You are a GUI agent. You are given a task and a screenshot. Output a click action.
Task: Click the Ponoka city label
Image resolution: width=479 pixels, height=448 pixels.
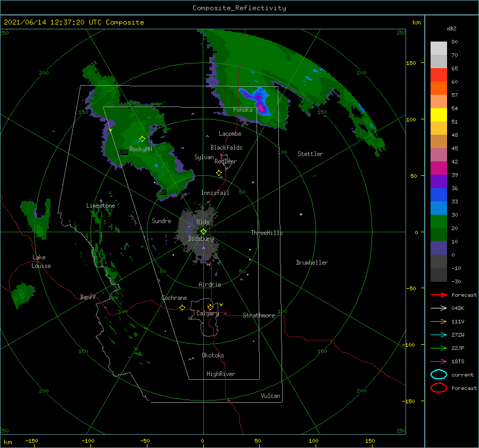243,110
